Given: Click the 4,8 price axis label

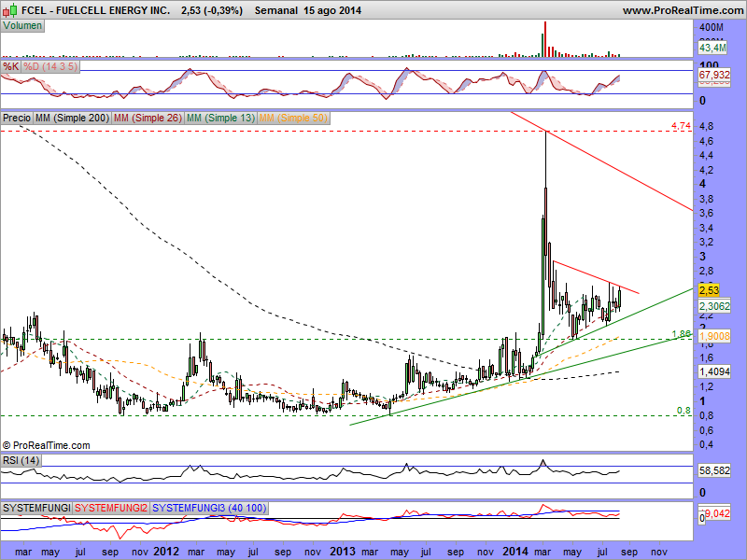Looking at the screenshot, I should click(706, 127).
